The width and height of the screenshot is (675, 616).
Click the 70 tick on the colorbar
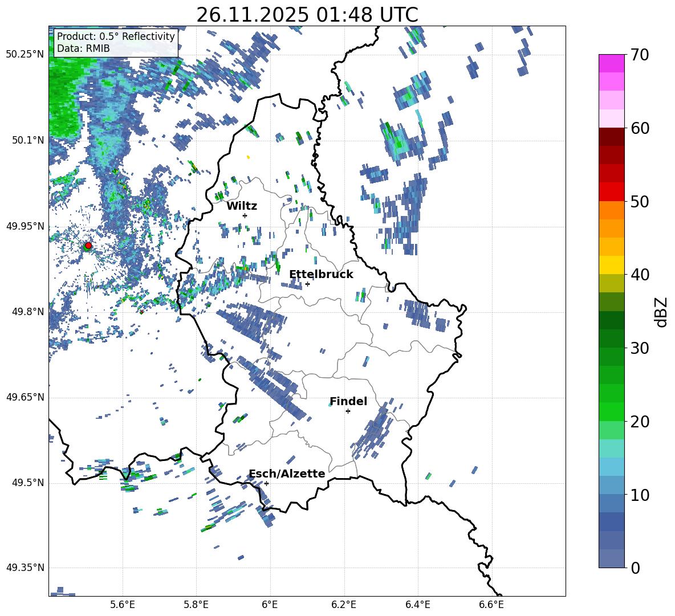click(x=640, y=55)
